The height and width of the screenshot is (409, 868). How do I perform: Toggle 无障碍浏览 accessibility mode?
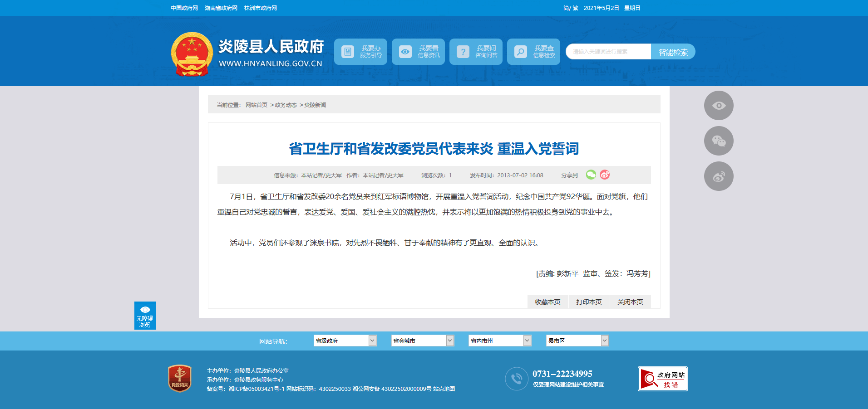pyautogui.click(x=145, y=316)
